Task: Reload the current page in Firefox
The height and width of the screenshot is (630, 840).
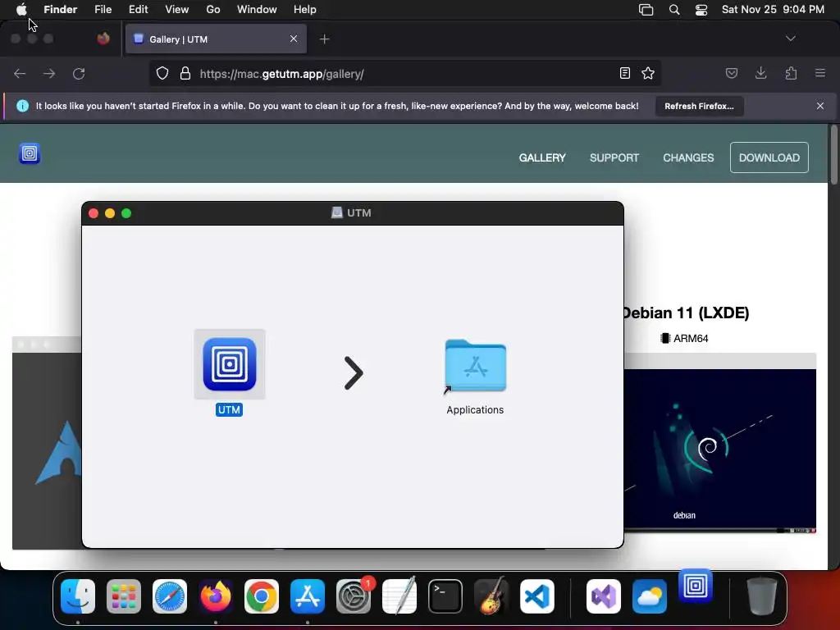Action: pyautogui.click(x=79, y=73)
